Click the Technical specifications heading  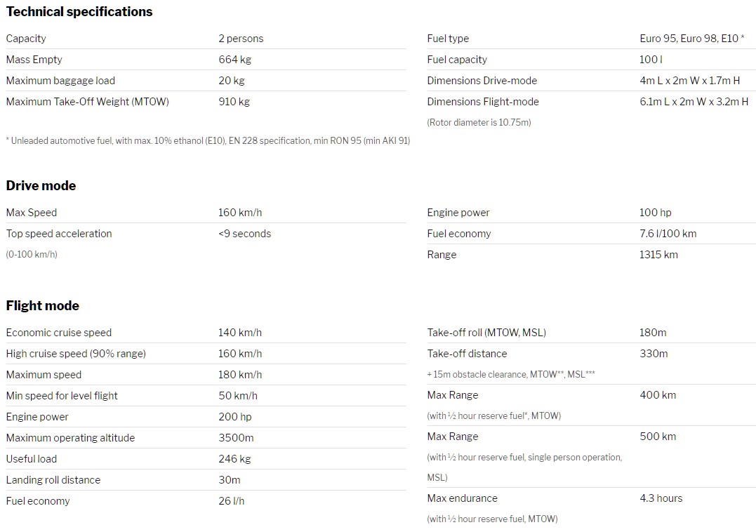tap(79, 12)
